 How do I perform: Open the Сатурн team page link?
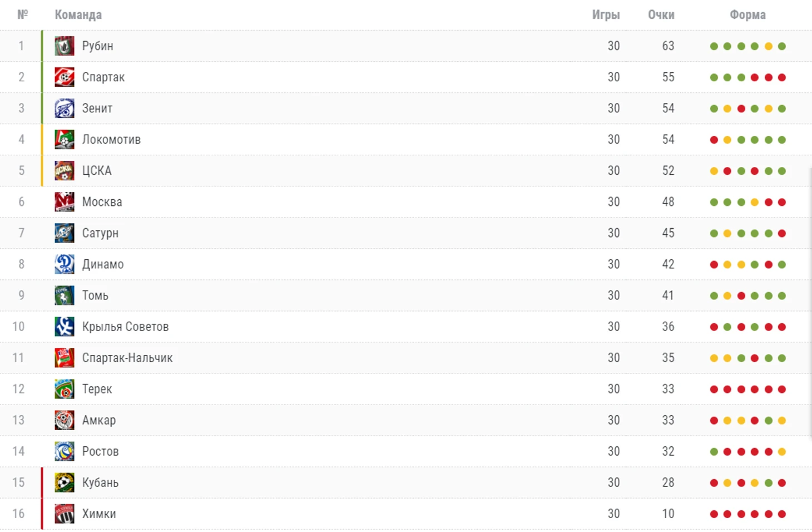point(100,233)
